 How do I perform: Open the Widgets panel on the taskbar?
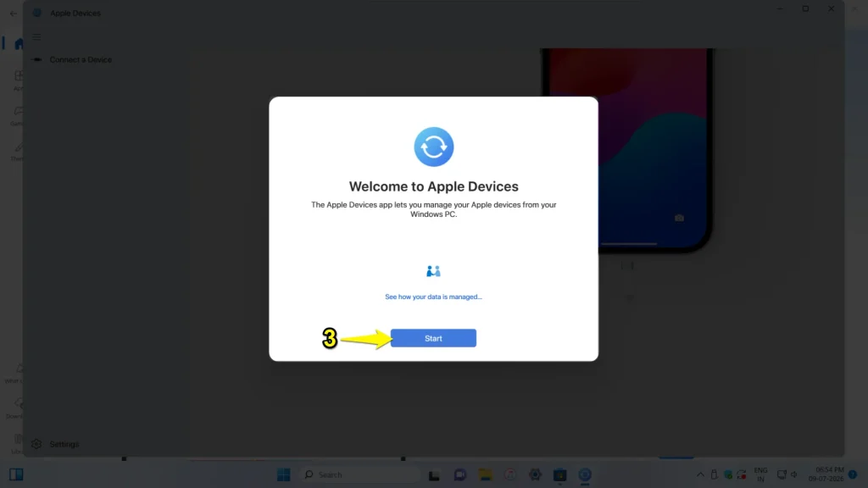coord(16,474)
